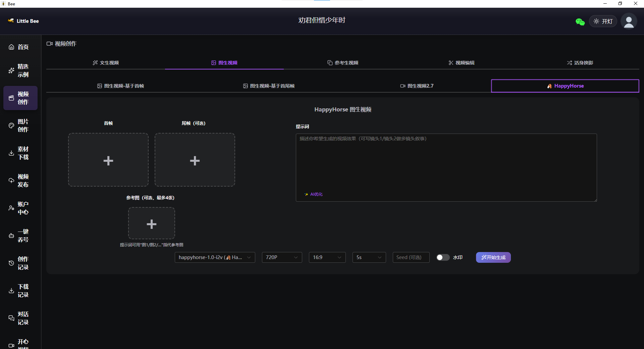Open 视频发布 in the sidebar

coord(20,181)
